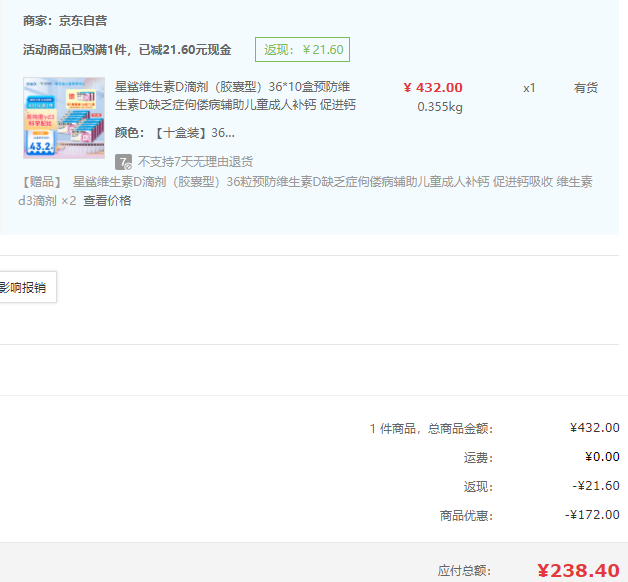This screenshot has width=628, height=582.
Task: Click the 影响报销 button
Action: pos(26,287)
